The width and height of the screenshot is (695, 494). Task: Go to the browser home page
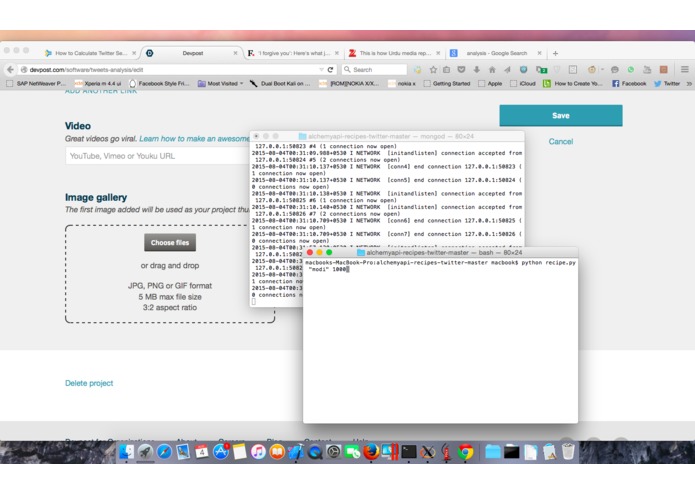click(492, 70)
